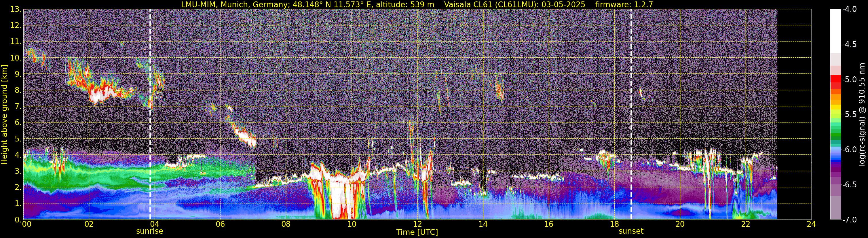
Task: Click the sunset dashed vertical line
Action: tap(631, 114)
